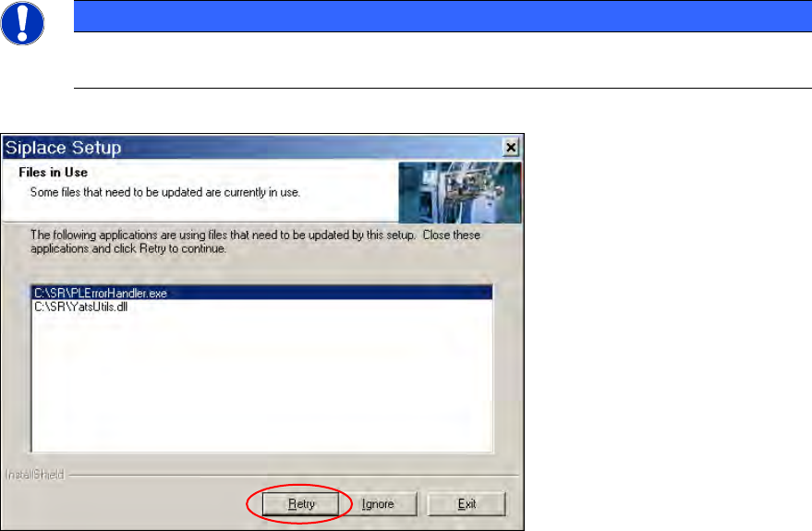Click the blue exclamation notice icon
Screen dimensions: 812x531
pos(23,23)
